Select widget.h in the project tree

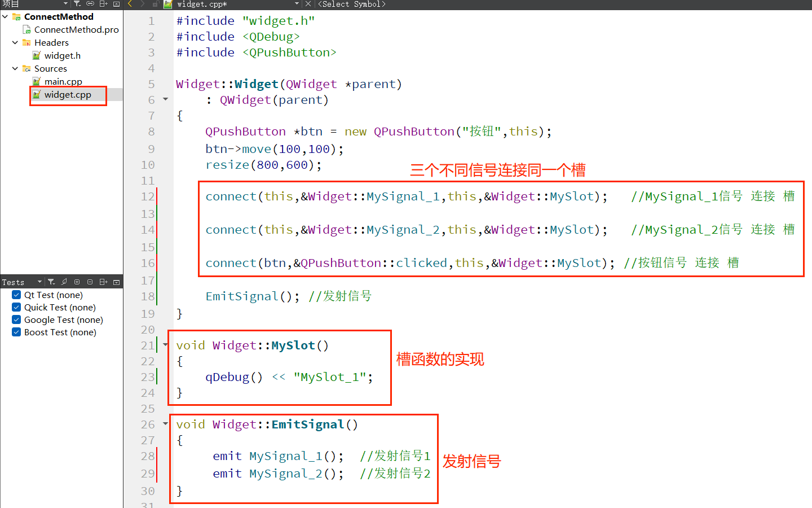(x=63, y=55)
